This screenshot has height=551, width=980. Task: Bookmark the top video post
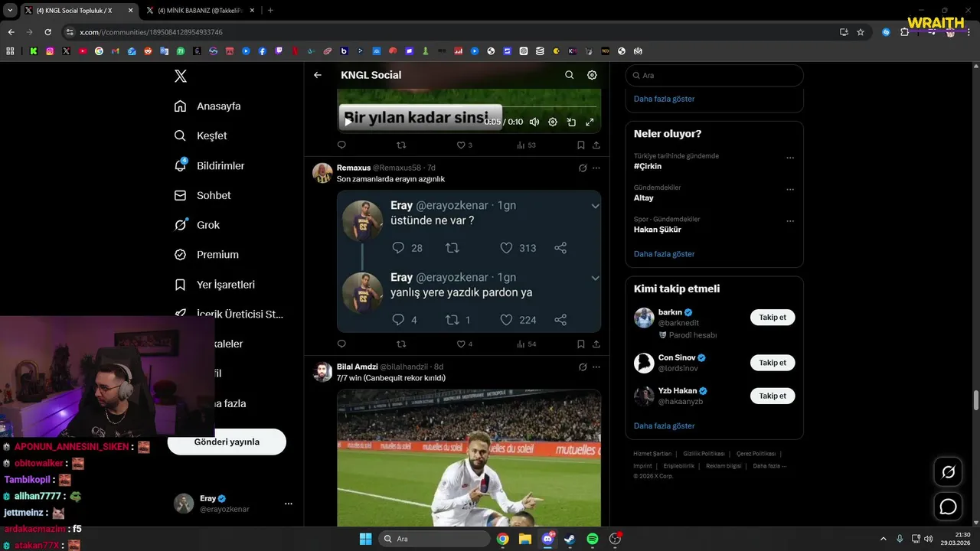[x=581, y=145]
